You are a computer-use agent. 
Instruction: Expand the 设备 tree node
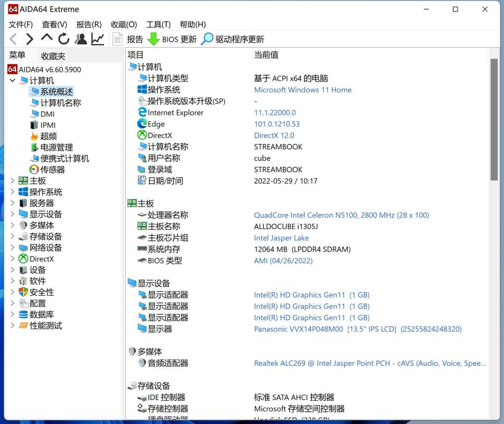coord(12,270)
